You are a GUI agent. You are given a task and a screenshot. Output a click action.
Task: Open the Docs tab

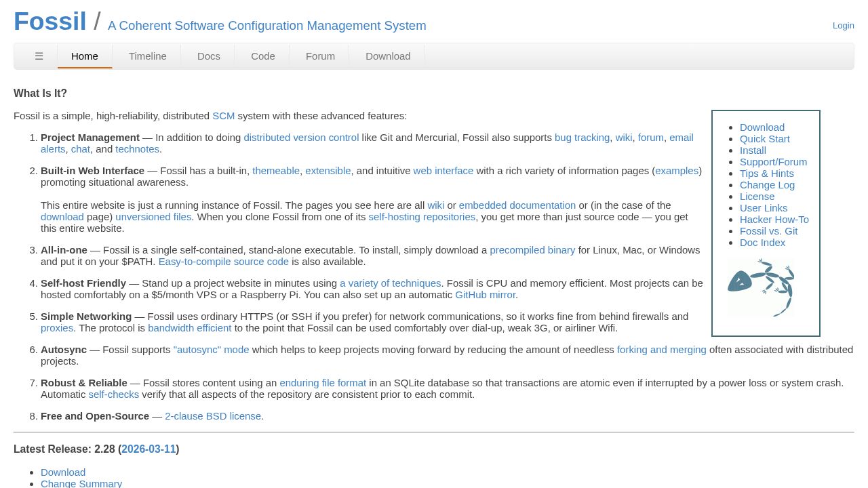point(209,56)
